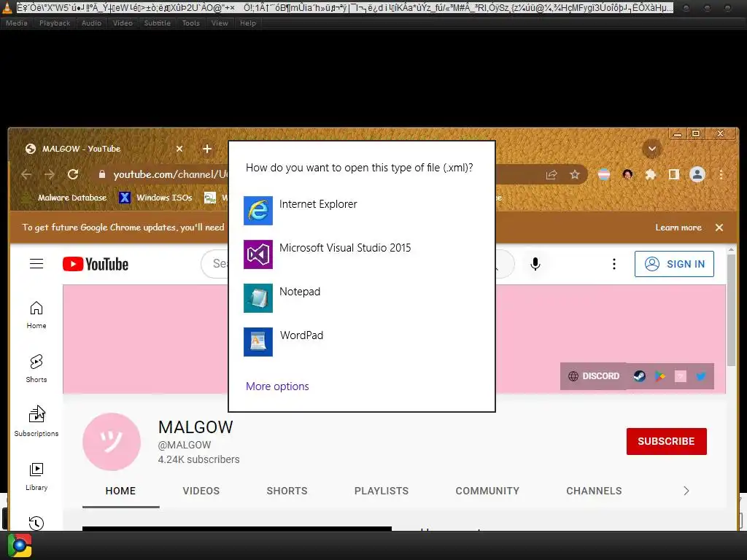Open the YouTube hamburger guide menu
Screen dimensions: 747x560
click(36, 264)
